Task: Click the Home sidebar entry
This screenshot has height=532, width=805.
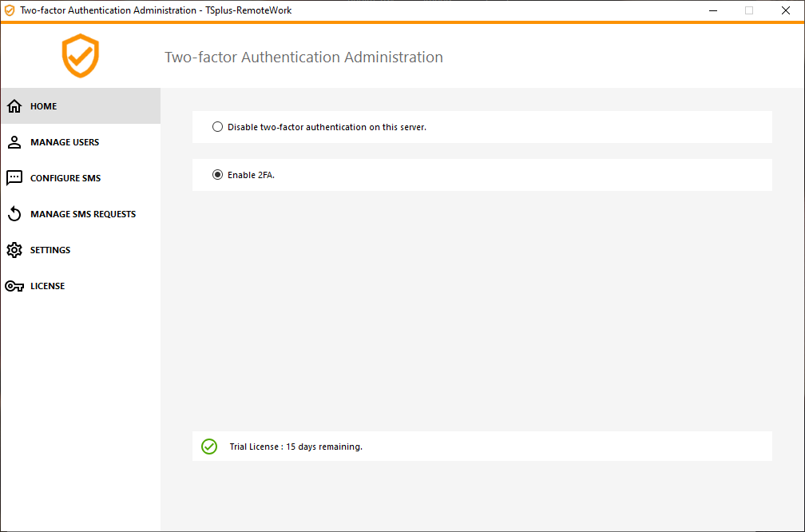Action: tap(43, 105)
